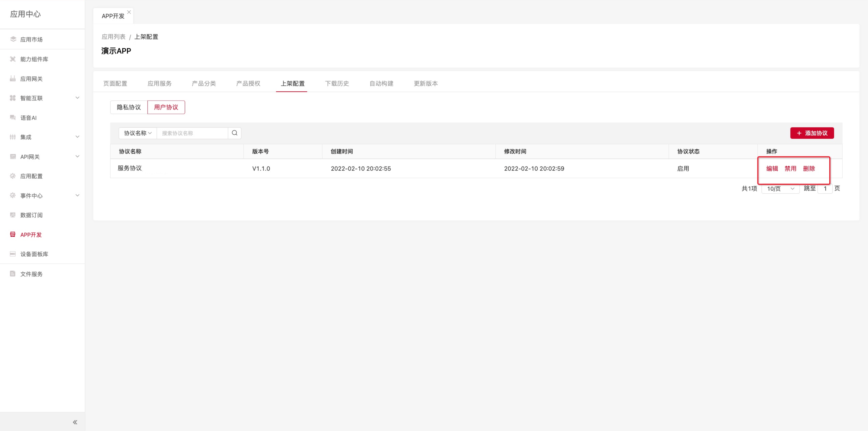Image resolution: width=868 pixels, height=431 pixels.
Task: Open the 自动构建 tab
Action: pos(381,83)
